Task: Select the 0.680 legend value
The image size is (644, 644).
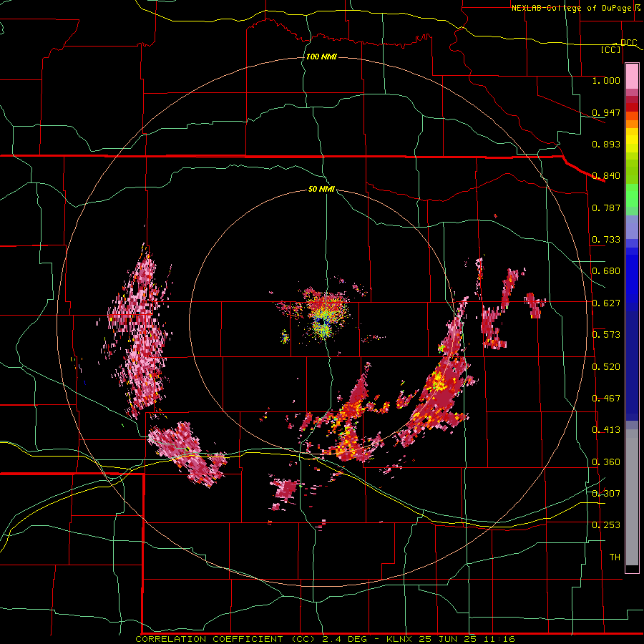Action: (606, 271)
